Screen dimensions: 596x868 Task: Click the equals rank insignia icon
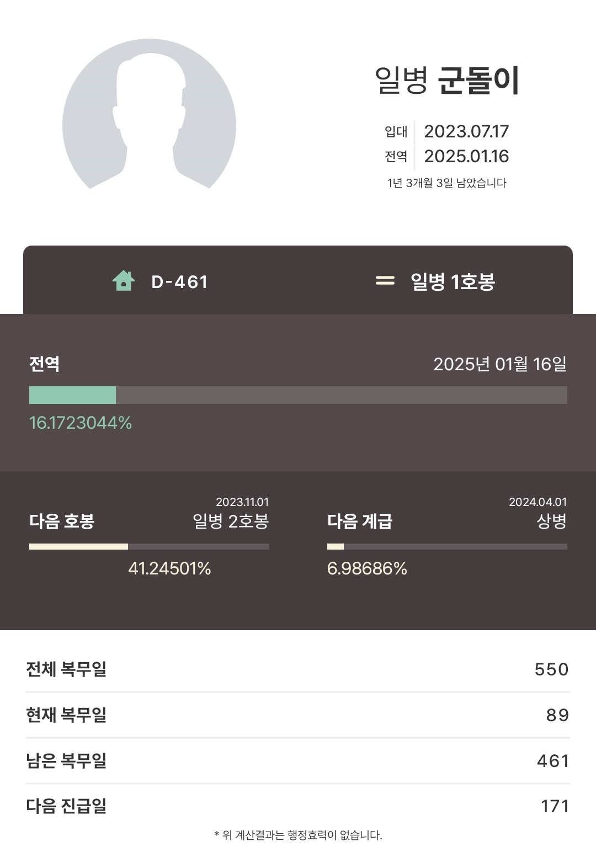[x=385, y=281]
